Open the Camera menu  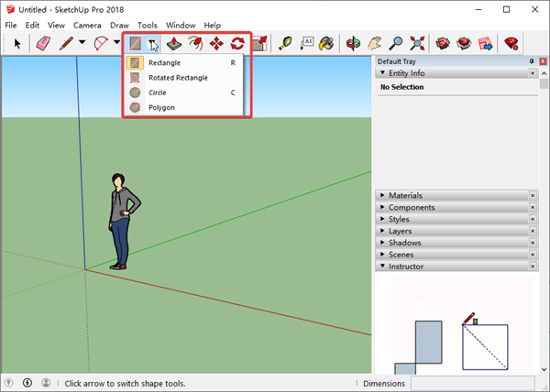click(x=87, y=26)
